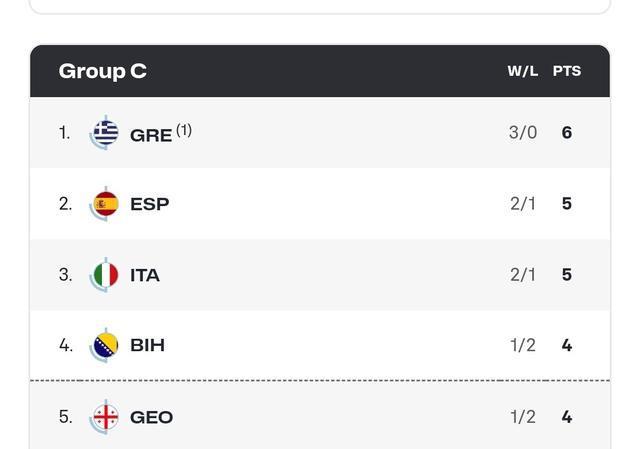Screen dimensions: 640x449
Task: Select the ITA team name
Action: click(145, 275)
